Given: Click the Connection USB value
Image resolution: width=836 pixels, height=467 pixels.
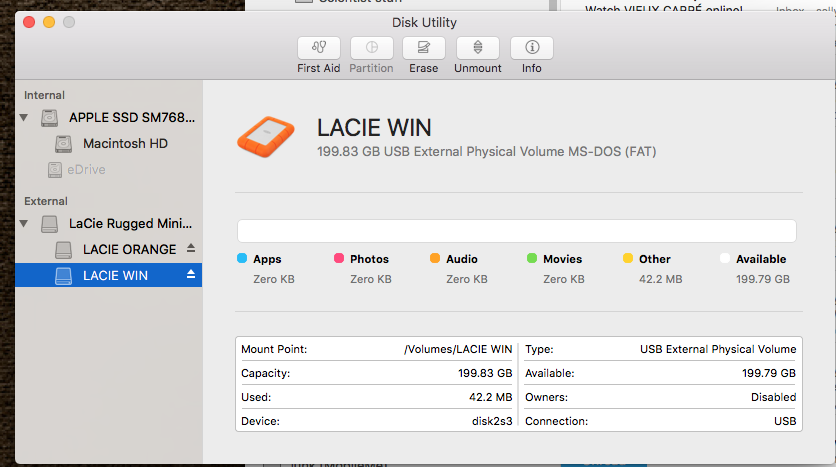Looking at the screenshot, I should click(x=785, y=421).
